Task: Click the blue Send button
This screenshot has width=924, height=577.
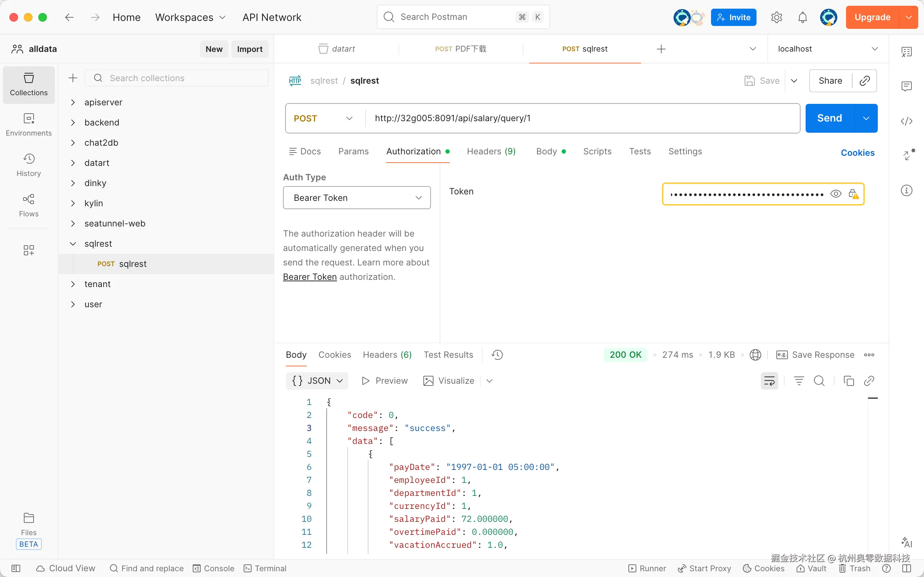Action: point(829,118)
